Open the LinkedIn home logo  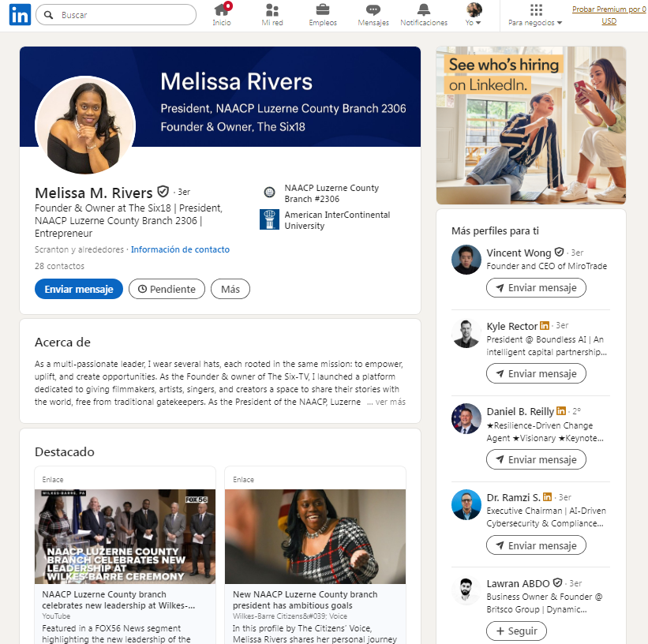[x=20, y=14]
